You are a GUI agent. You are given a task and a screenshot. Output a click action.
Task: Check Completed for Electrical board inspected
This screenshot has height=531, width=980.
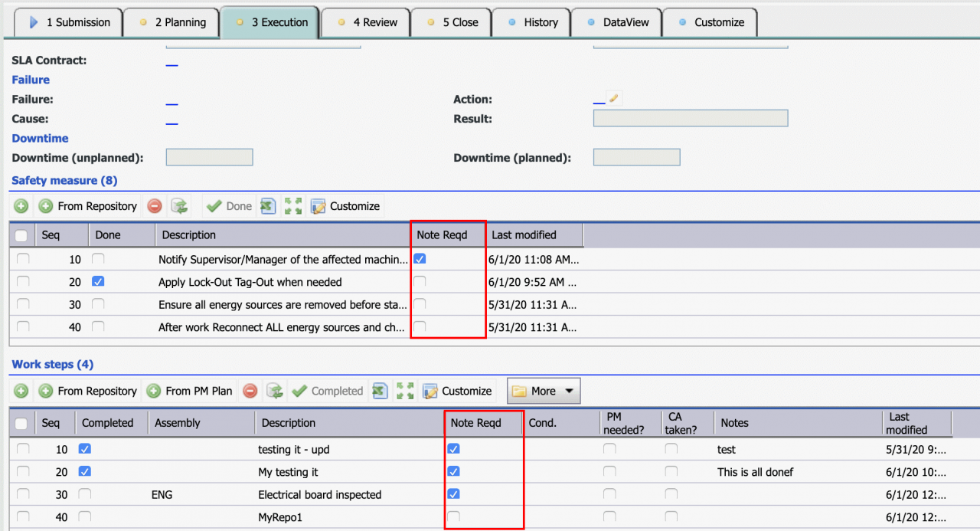coord(85,493)
